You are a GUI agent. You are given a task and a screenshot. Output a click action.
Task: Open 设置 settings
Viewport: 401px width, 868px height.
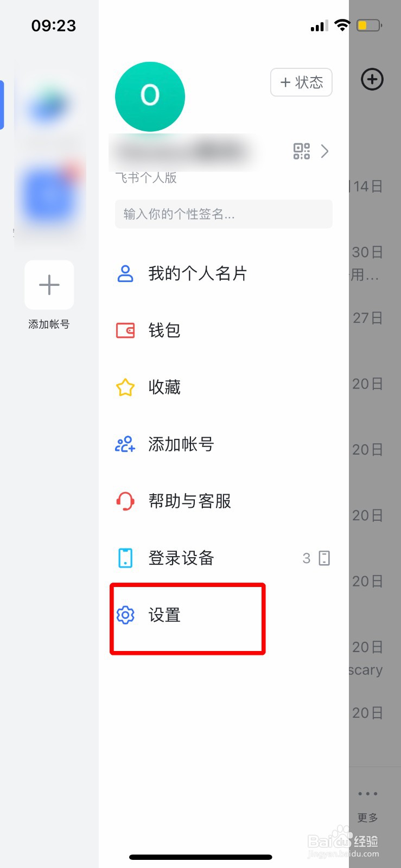coord(164,615)
